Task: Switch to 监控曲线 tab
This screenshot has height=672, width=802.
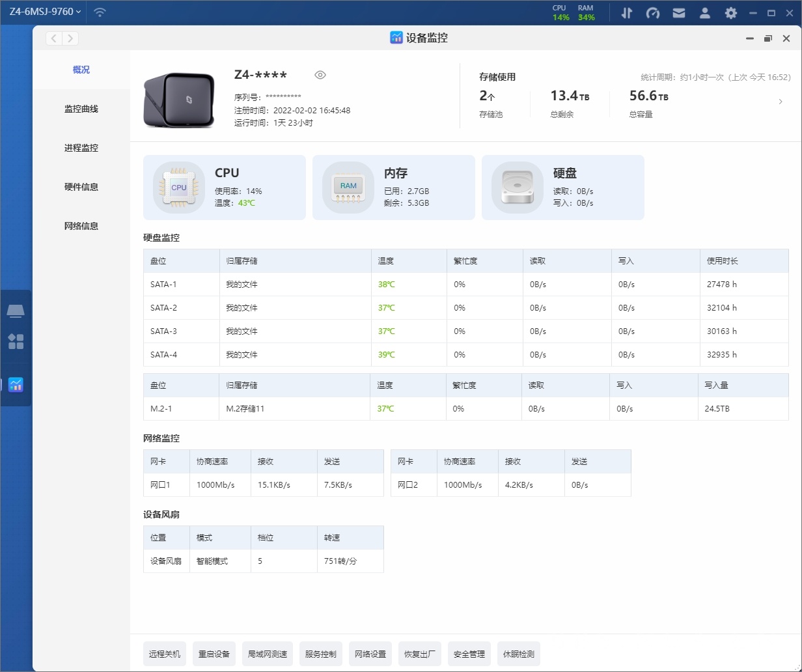Action: point(81,109)
